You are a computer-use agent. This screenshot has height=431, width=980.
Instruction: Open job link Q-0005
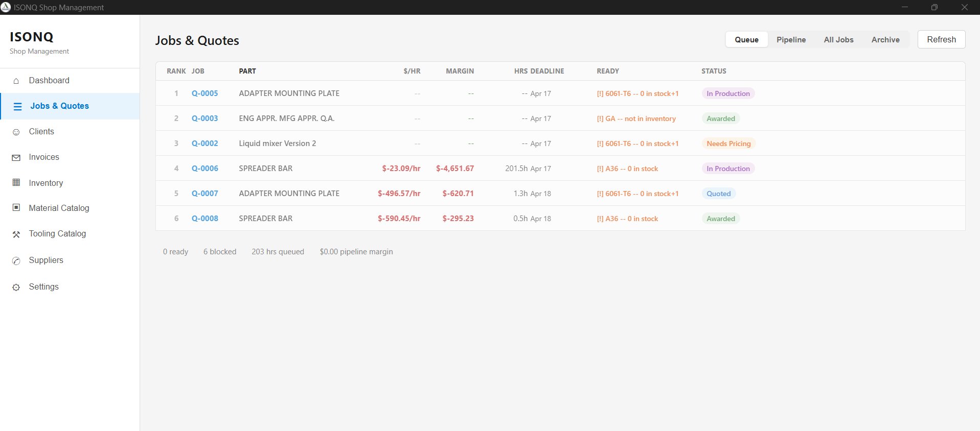pyautogui.click(x=204, y=93)
